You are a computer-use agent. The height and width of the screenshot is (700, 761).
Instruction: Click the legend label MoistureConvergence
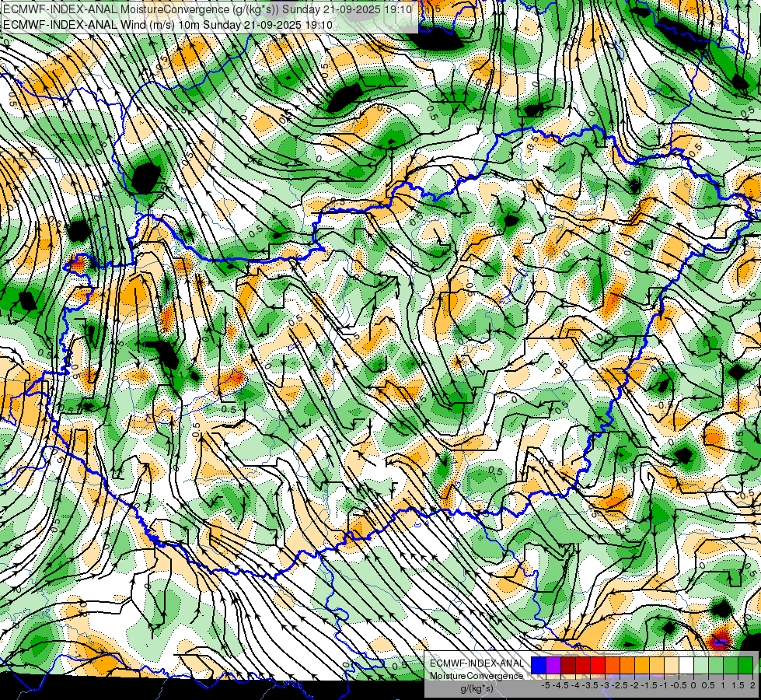point(476,676)
